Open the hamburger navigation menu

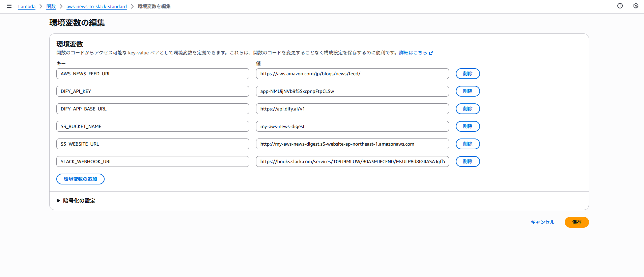pos(9,6)
